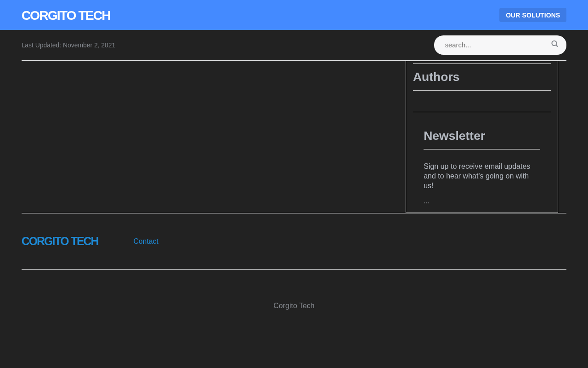Click the magnifying glass search icon
The height and width of the screenshot is (368, 588).
(554, 44)
